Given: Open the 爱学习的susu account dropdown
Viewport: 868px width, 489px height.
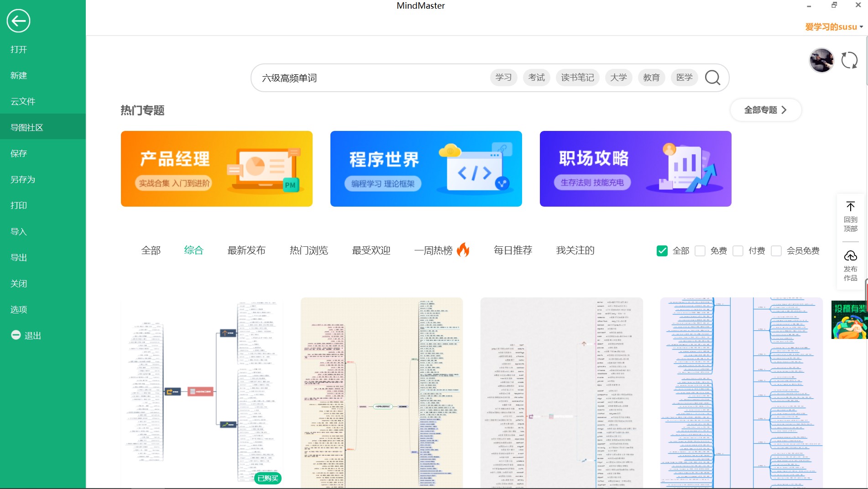Looking at the screenshot, I should [x=834, y=27].
